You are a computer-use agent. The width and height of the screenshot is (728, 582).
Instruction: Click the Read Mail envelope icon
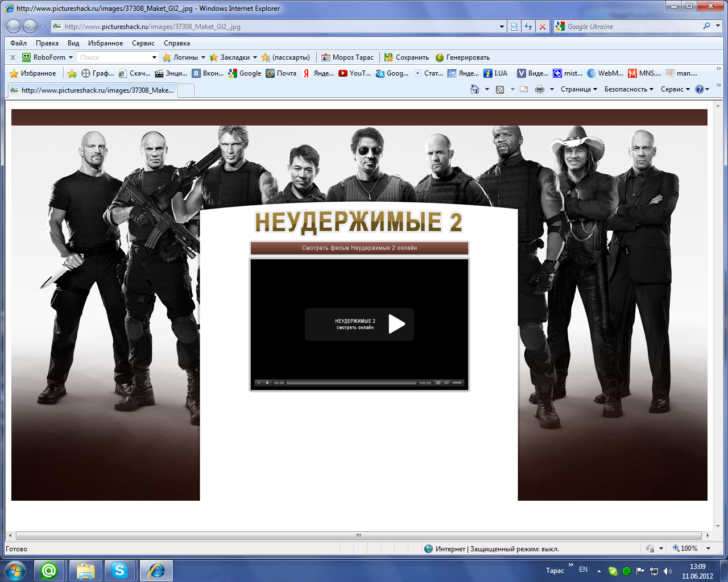pos(524,89)
